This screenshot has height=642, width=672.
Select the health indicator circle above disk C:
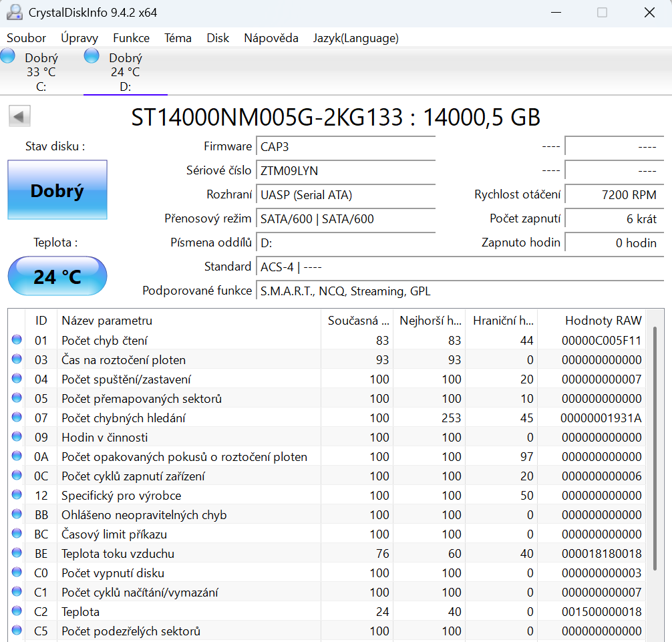tap(7, 57)
